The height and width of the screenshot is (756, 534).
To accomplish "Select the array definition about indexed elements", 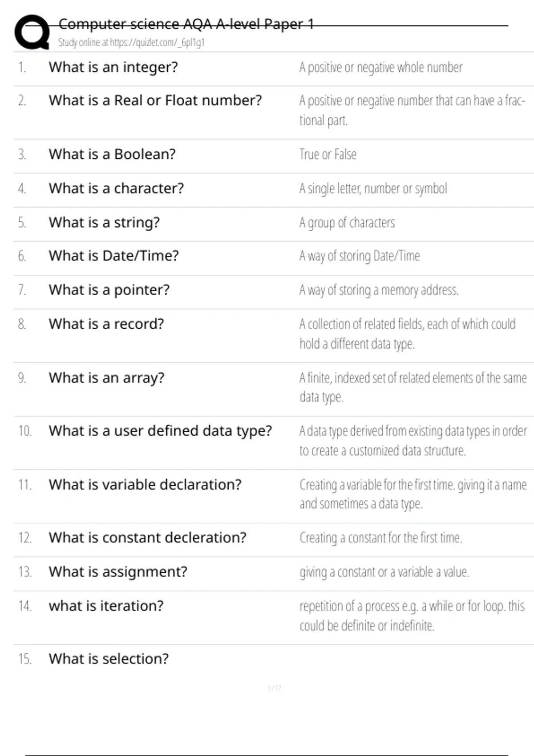I will point(413,387).
